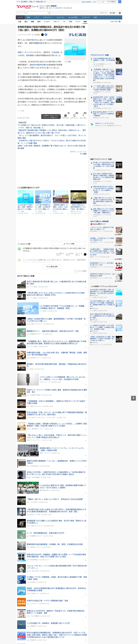The image size is (138, 644).
Task: Click the blue web search magnifier button
Action: tap(120, 2)
